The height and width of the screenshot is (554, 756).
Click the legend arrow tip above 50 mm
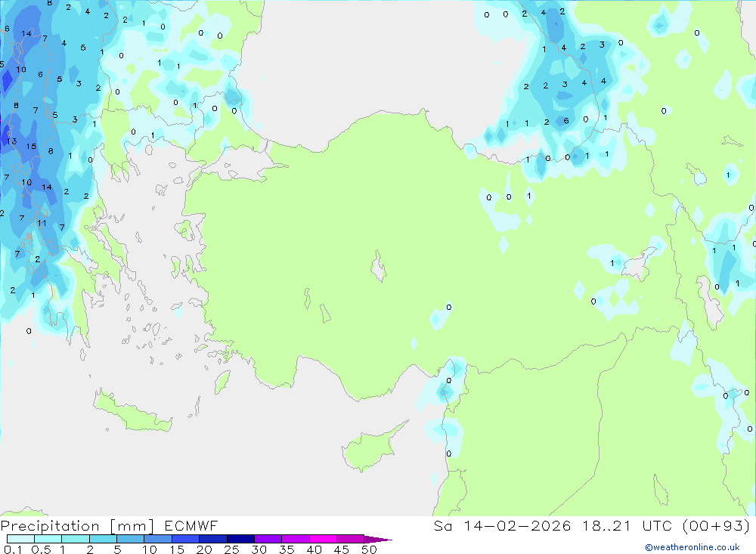click(x=378, y=540)
